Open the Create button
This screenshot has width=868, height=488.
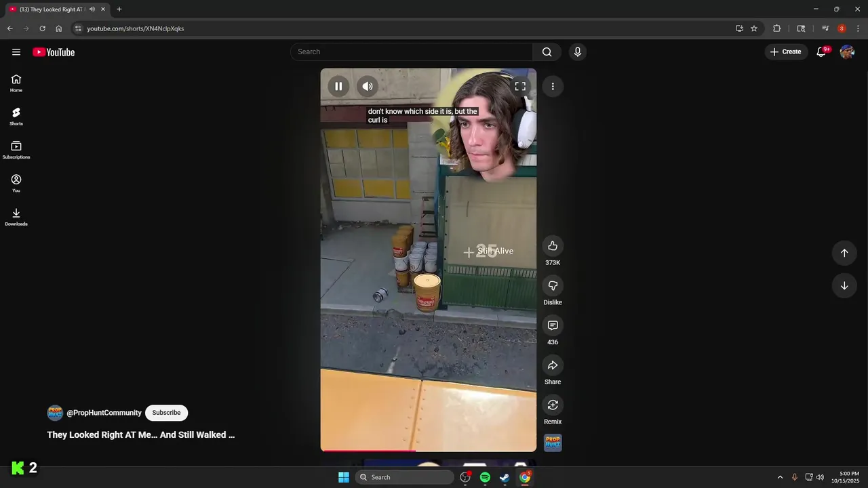point(786,52)
